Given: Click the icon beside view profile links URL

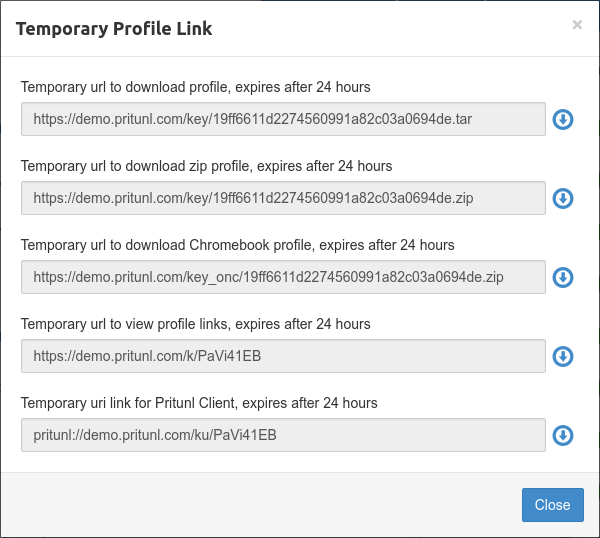Looking at the screenshot, I should pyautogui.click(x=563, y=356).
